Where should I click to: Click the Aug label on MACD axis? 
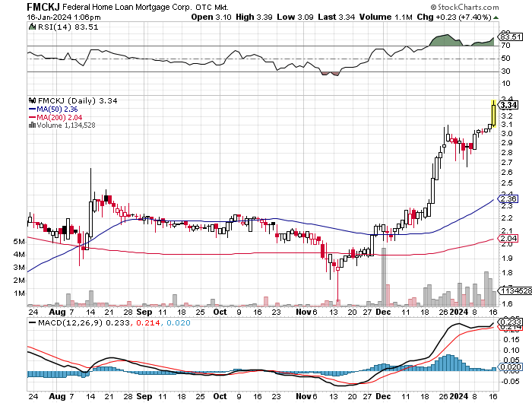(x=57, y=396)
